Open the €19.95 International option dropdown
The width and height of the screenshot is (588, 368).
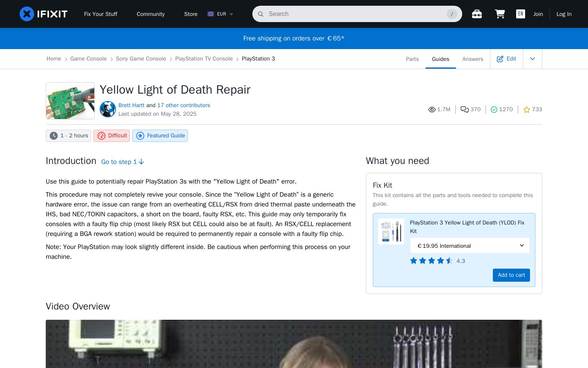point(470,246)
